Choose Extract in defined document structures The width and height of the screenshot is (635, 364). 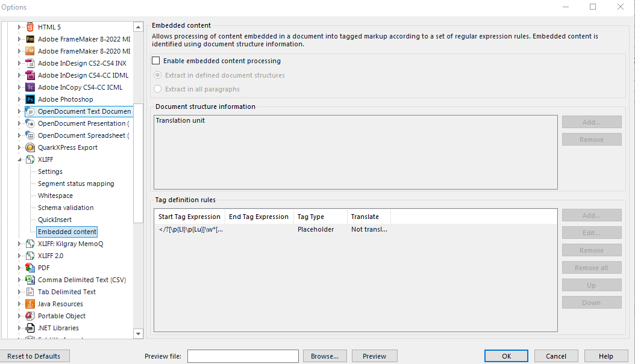(158, 75)
